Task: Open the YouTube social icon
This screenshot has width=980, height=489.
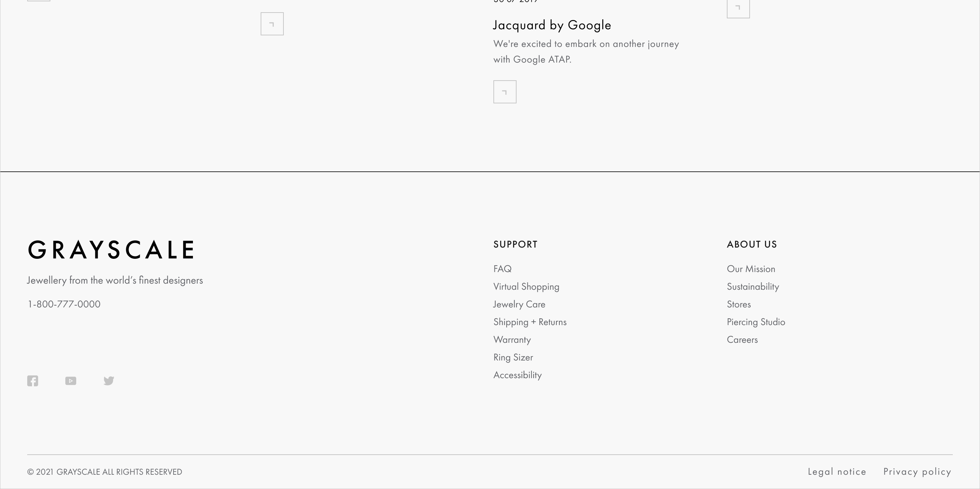Action: 71,381
